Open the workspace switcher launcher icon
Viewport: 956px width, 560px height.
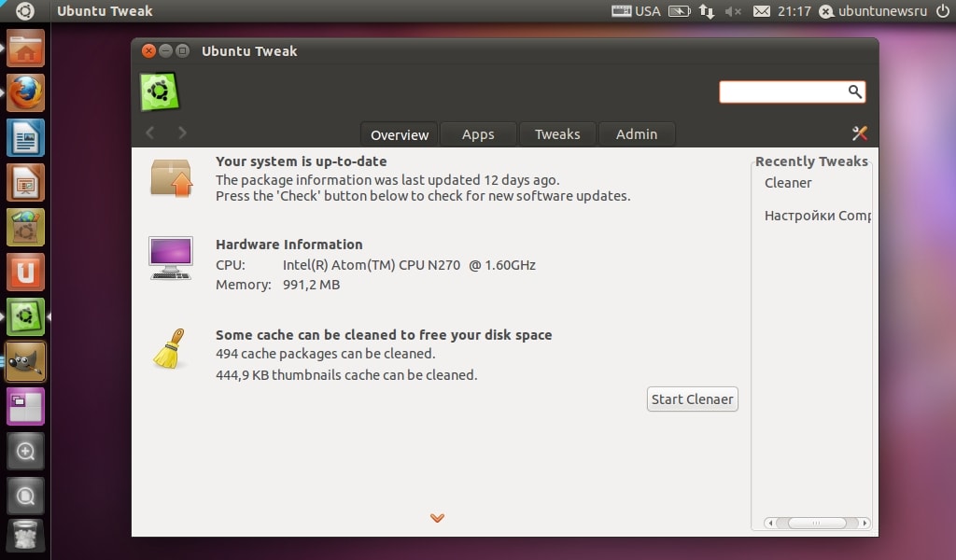(25, 406)
